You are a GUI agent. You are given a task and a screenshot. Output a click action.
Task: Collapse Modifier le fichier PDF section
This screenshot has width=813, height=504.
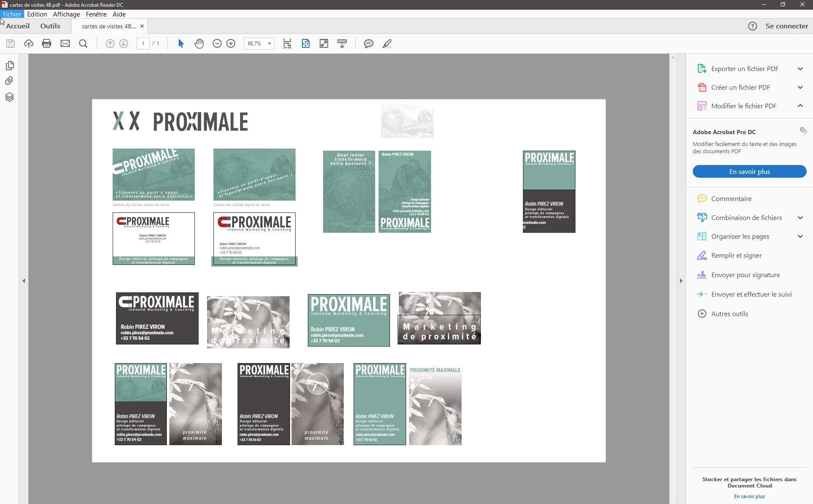pos(800,106)
